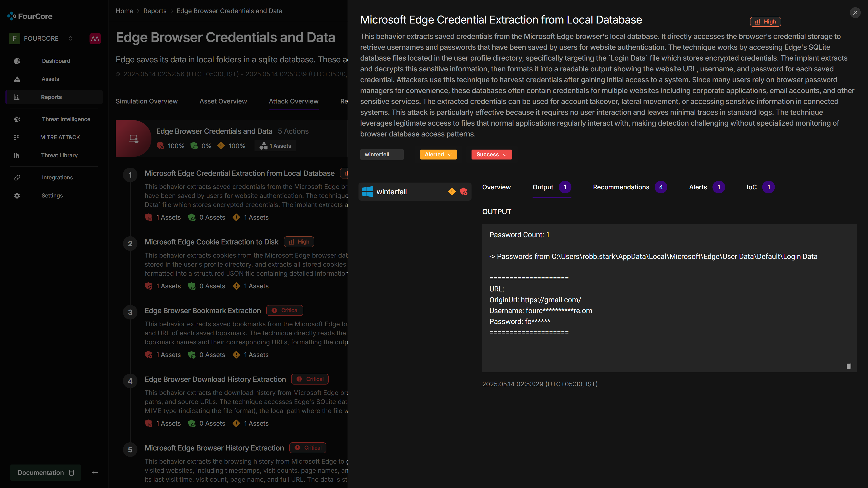This screenshot has height=488, width=868.
Task: Open Edge Browser Bookmark Extraction action
Action: (x=203, y=310)
